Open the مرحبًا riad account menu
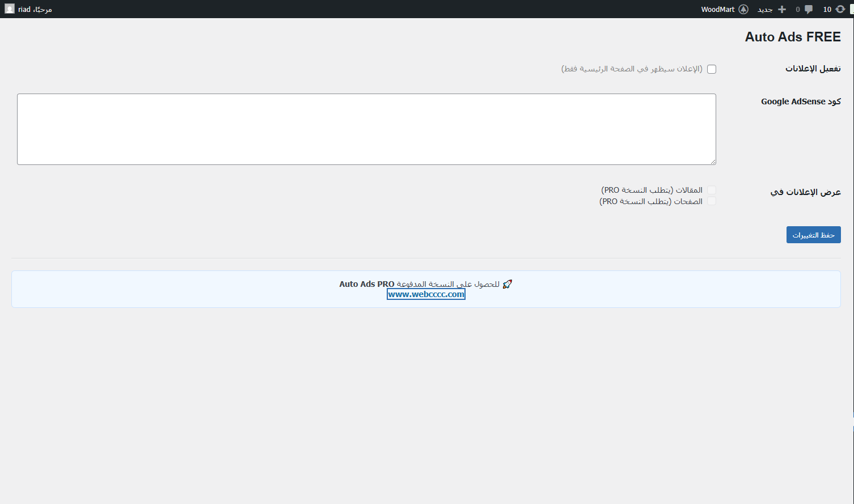The width and height of the screenshot is (854, 504). [x=35, y=10]
